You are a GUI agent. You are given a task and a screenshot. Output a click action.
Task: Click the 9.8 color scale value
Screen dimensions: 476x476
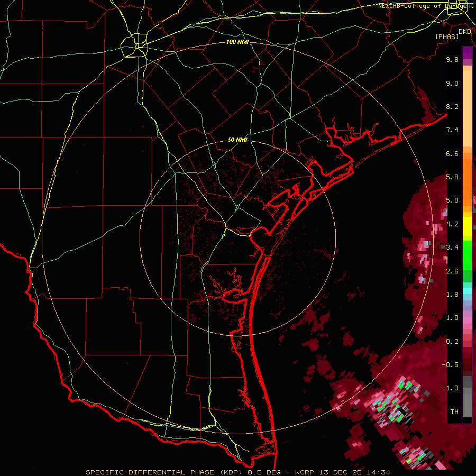point(452,60)
